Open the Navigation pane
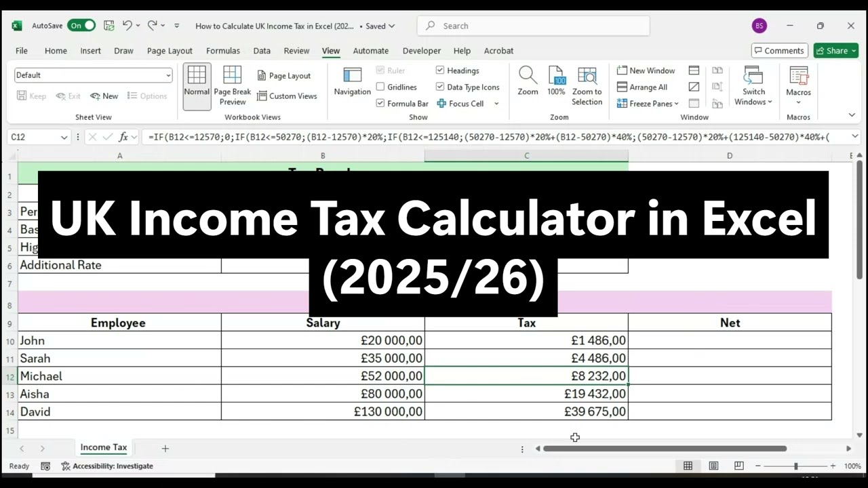868x488 pixels. 353,83
